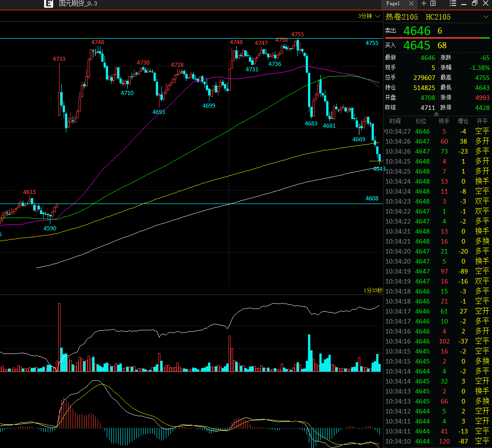Select the 持仓 value 514825

424,88
